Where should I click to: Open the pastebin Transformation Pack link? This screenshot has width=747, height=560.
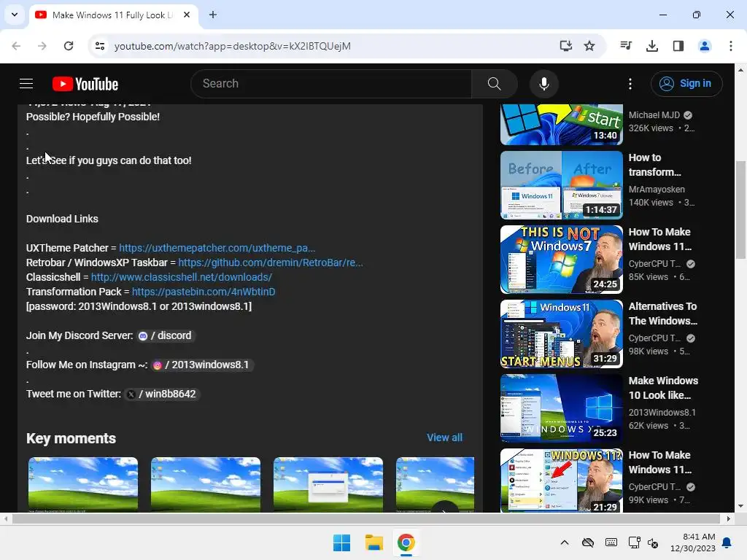[x=204, y=292]
